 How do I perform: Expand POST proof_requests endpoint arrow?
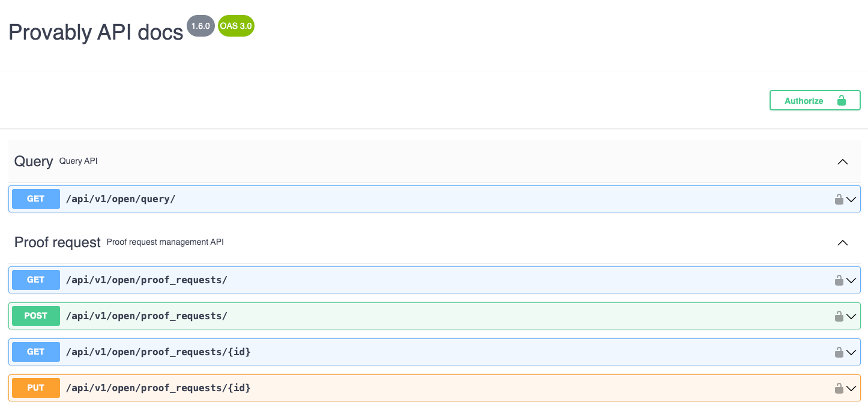[x=852, y=316]
